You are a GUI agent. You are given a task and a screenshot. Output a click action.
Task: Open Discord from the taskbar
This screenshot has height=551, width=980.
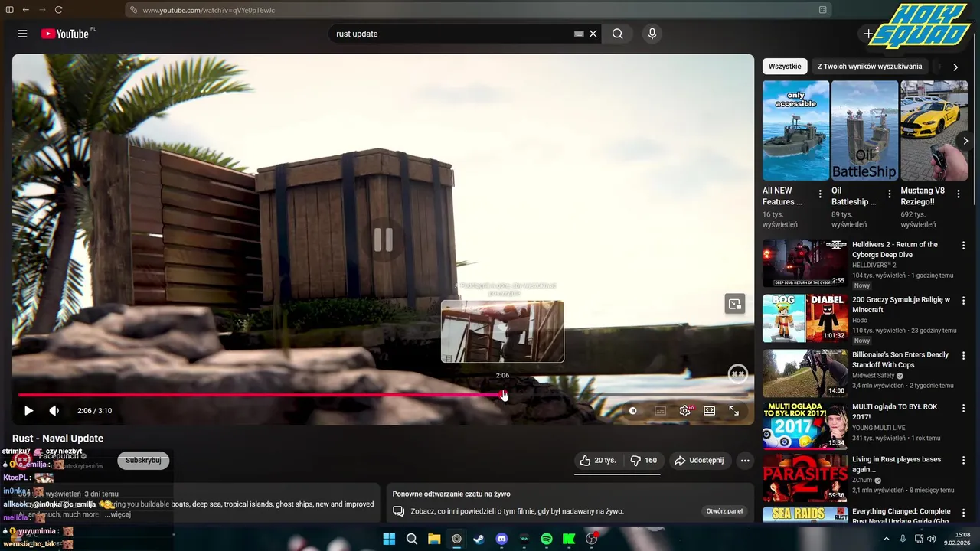(501, 540)
